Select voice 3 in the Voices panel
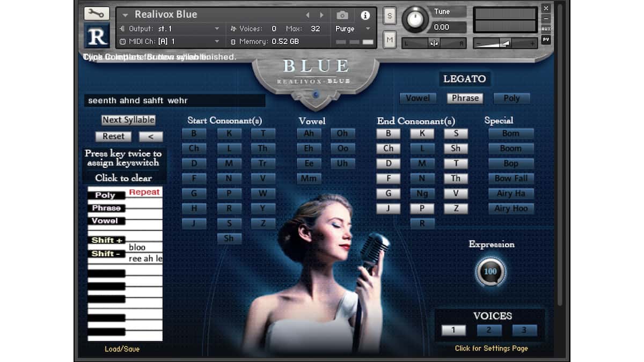 (x=524, y=330)
